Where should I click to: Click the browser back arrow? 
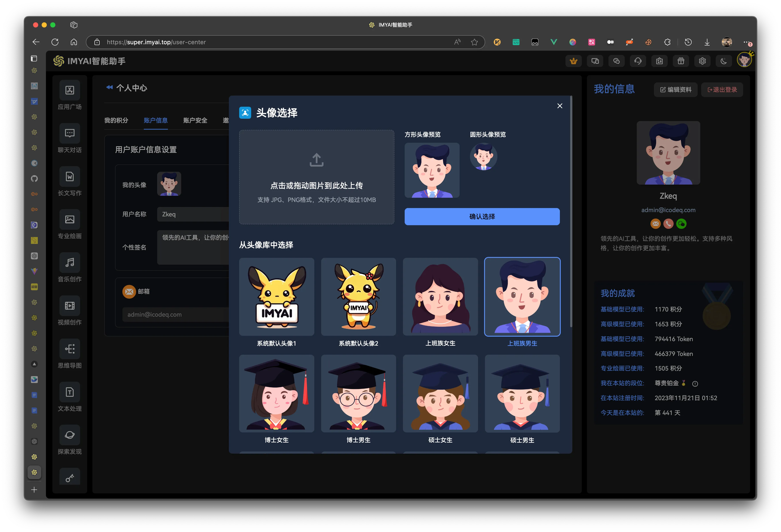pos(36,42)
